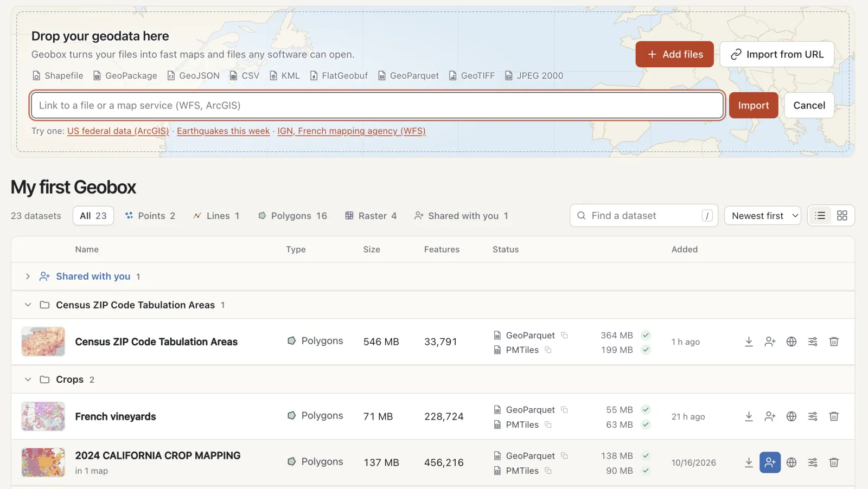Click the Add files button
The height and width of the screenshot is (489, 868).
674,54
